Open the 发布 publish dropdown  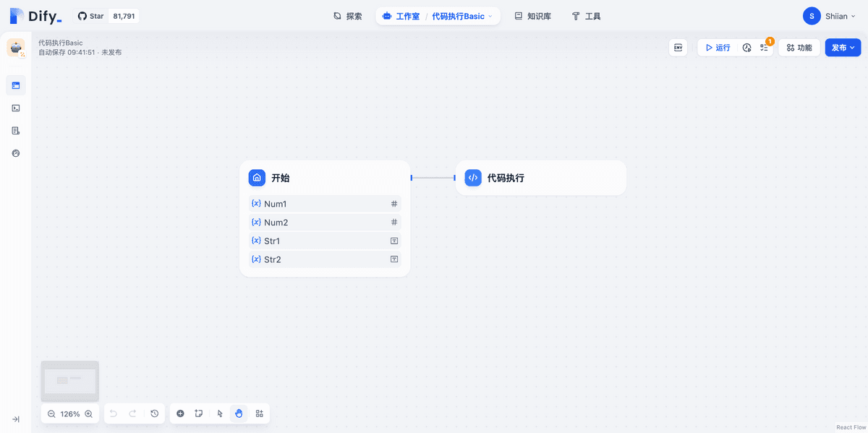tap(843, 48)
